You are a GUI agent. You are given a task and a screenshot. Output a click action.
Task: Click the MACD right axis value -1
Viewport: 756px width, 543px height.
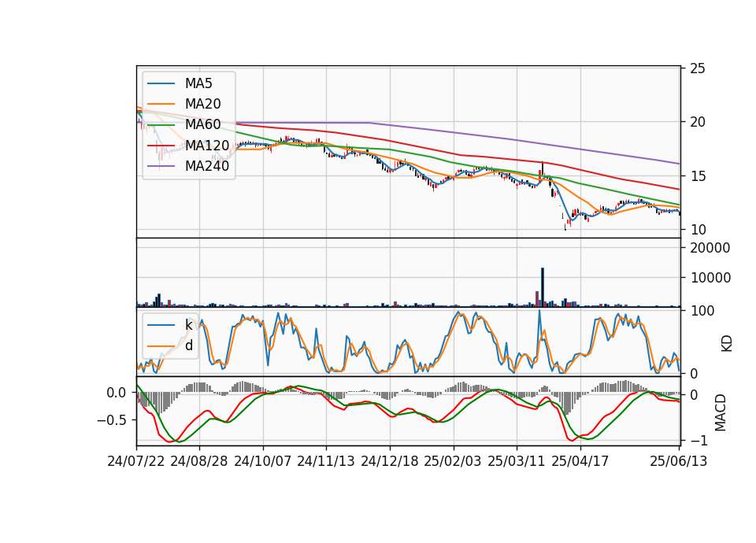point(699,441)
